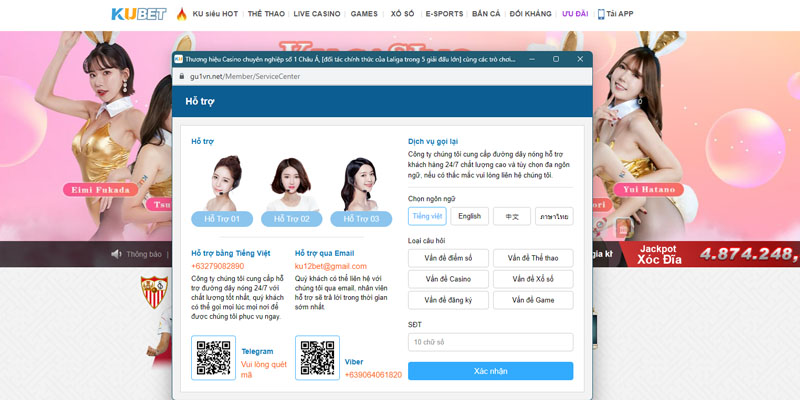Screen dimensions: 800x400
Task: Click the +63279082890 hotline number
Action: pyautogui.click(x=218, y=266)
